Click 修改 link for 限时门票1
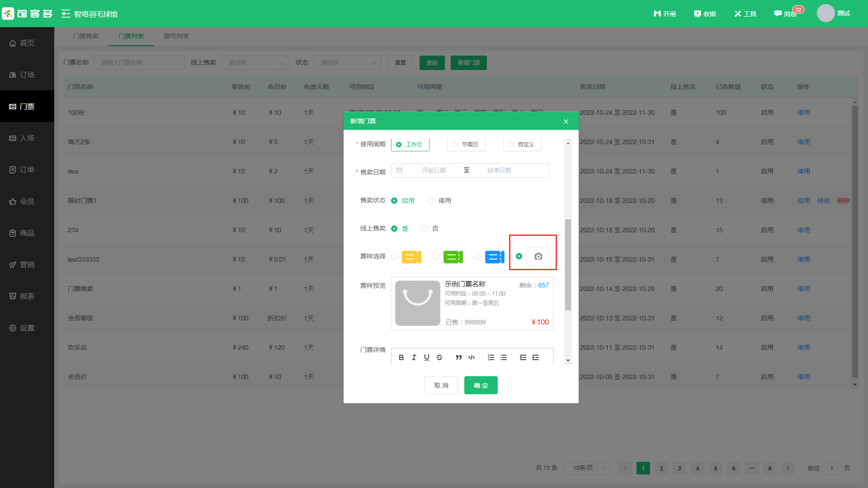The image size is (868, 488). pyautogui.click(x=824, y=201)
